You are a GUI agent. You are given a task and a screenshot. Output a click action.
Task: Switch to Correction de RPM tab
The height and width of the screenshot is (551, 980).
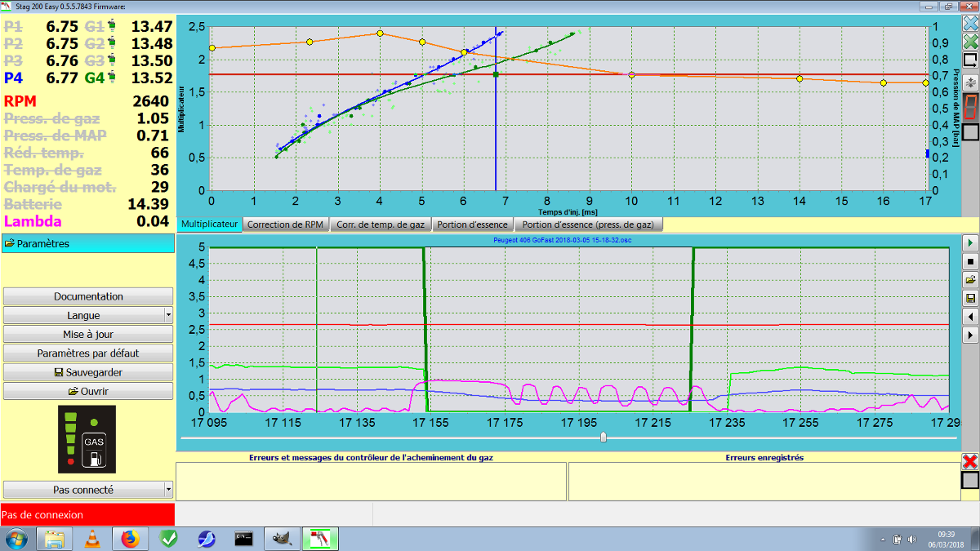[x=286, y=224]
